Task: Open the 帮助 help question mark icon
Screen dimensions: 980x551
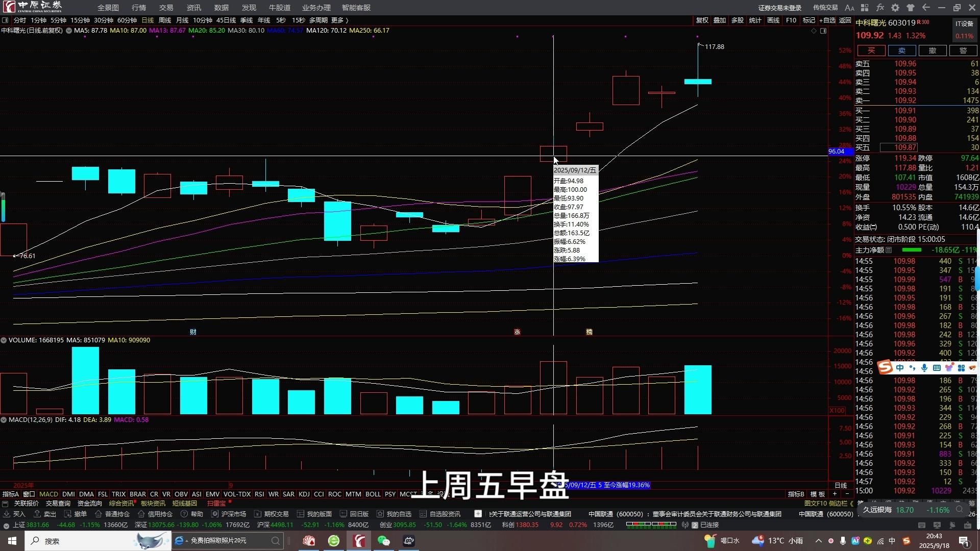Action: point(184,514)
